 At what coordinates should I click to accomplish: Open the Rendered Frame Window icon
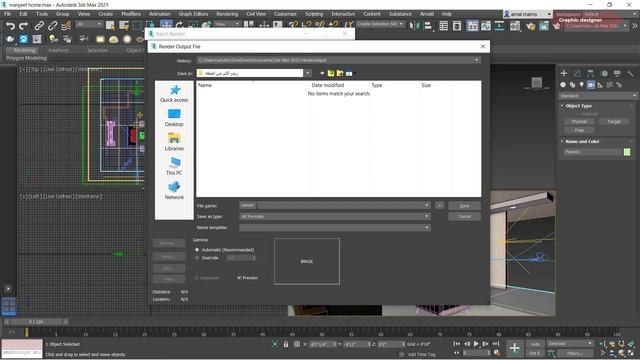tap(544, 26)
